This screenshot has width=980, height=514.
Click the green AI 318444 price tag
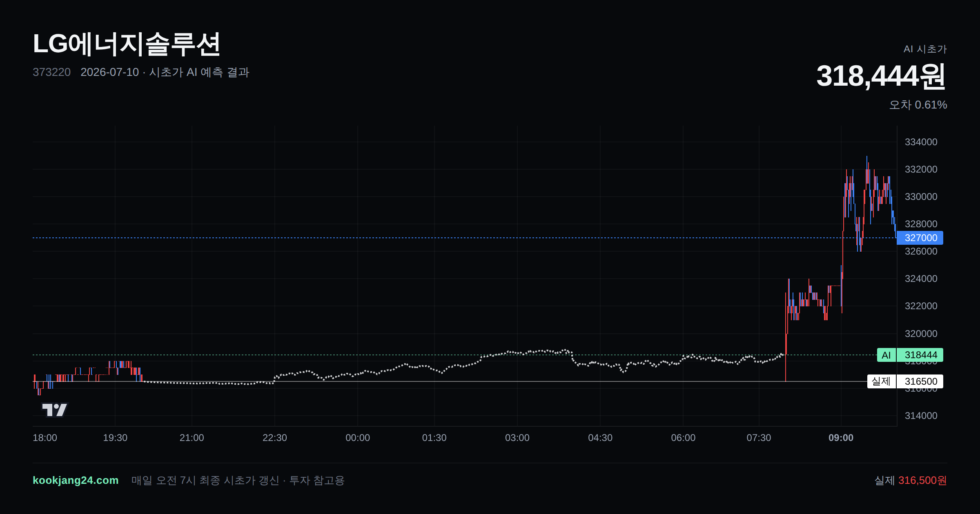tap(910, 355)
